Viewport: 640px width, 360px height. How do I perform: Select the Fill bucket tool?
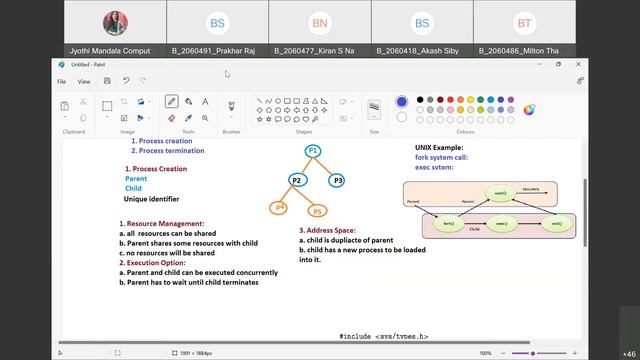coord(188,102)
